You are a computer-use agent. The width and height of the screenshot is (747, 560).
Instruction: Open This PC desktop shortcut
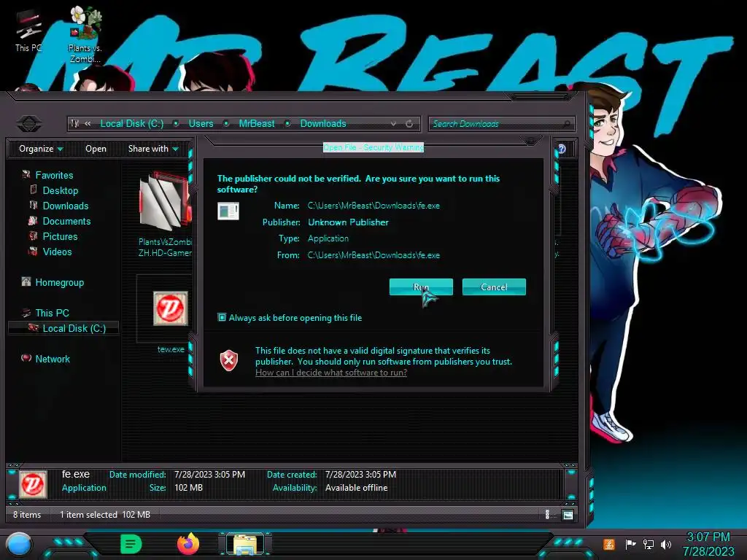(28, 31)
